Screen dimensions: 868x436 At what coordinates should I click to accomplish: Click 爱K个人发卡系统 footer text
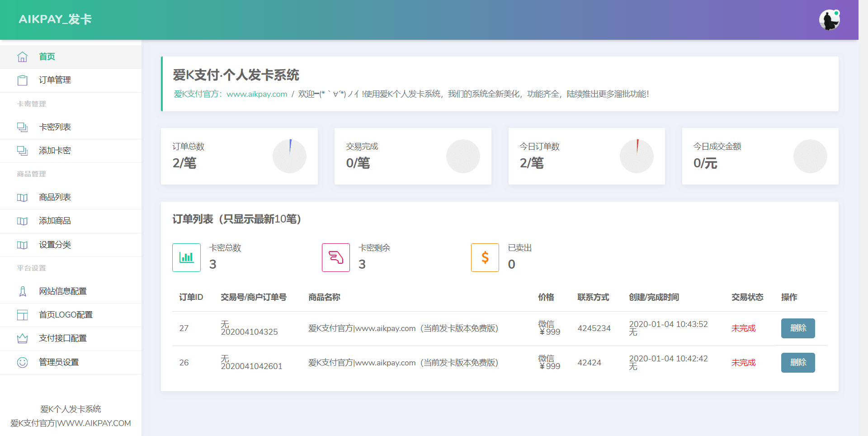(x=71, y=409)
